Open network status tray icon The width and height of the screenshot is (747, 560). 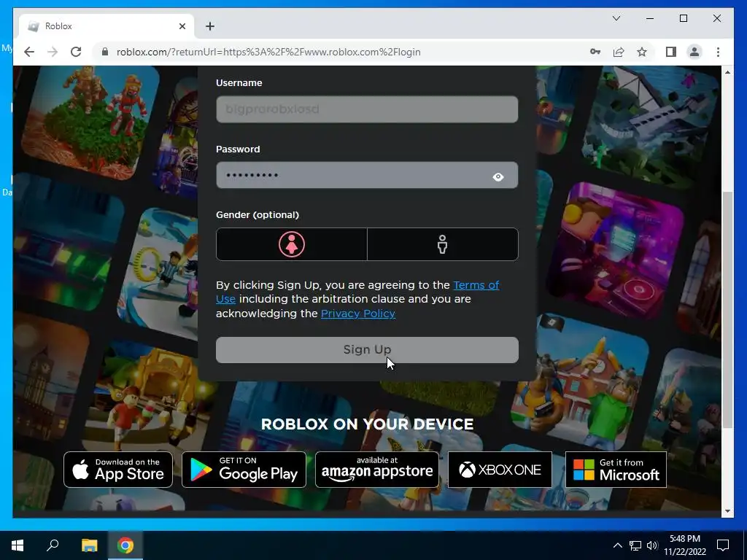coord(635,545)
